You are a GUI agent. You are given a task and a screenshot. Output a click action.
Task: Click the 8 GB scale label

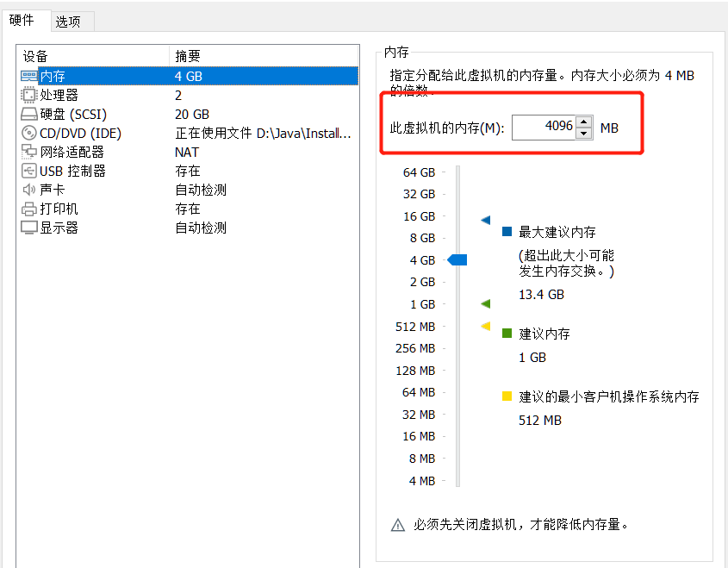click(422, 238)
